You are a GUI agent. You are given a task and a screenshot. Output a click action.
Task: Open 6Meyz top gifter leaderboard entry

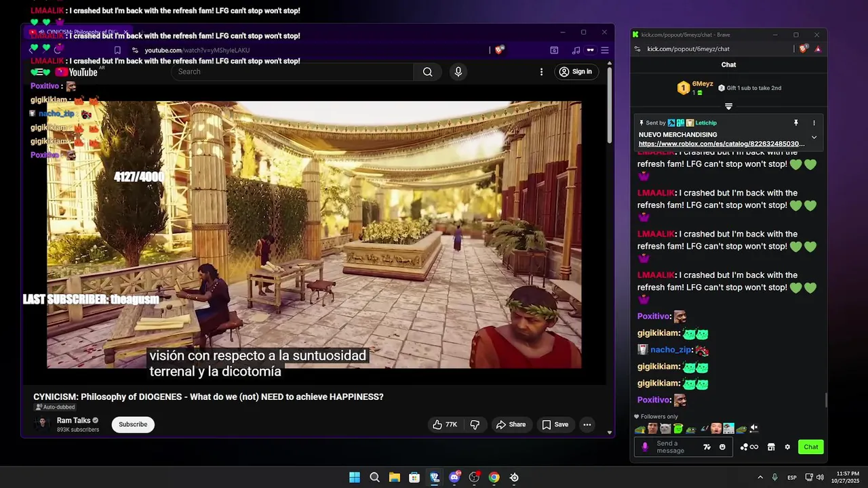click(x=695, y=87)
